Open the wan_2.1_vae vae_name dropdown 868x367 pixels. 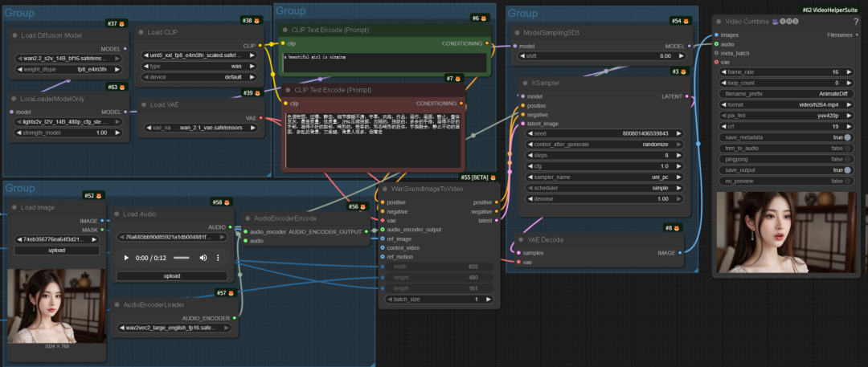pyautogui.click(x=200, y=128)
